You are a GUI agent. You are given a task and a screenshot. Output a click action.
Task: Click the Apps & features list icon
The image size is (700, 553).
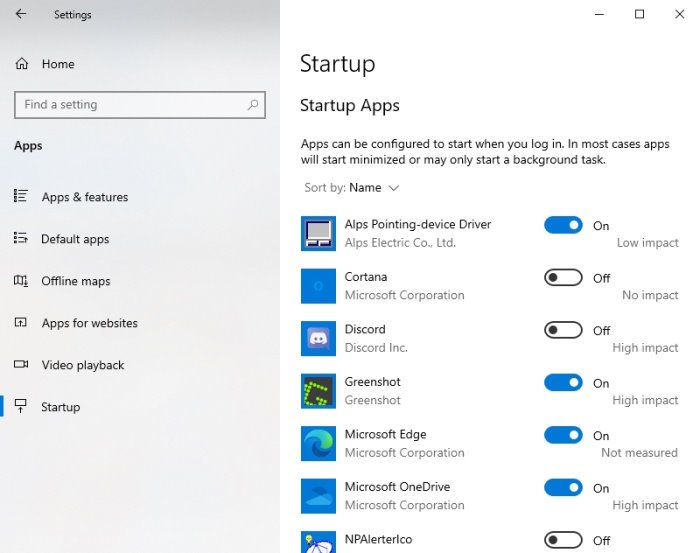coord(21,196)
